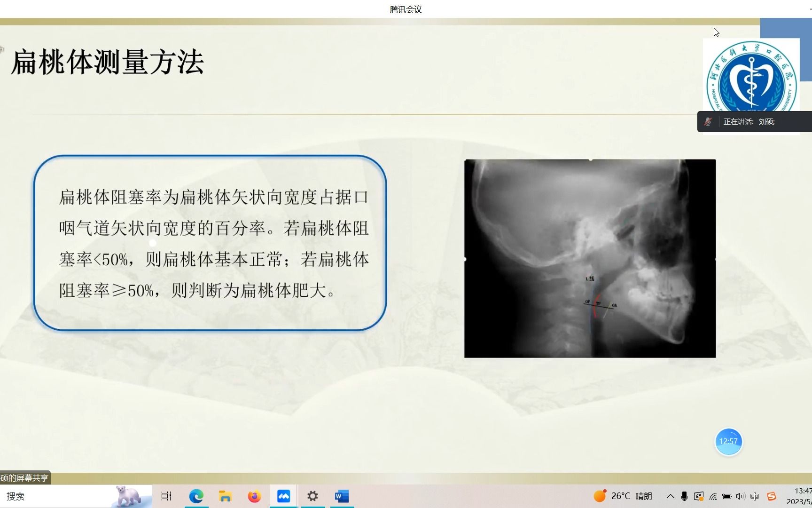Click the slide title 扁桃体测量方法
The image size is (812, 508).
(x=107, y=62)
